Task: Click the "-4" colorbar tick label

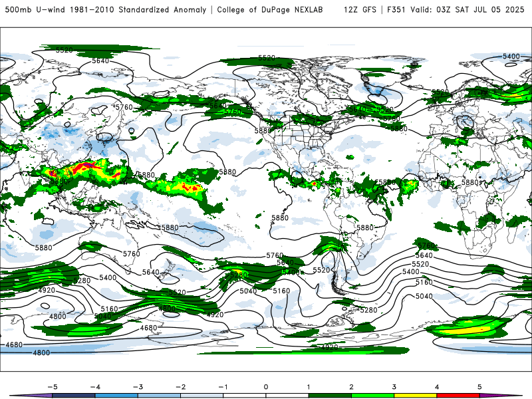Action: (95, 387)
